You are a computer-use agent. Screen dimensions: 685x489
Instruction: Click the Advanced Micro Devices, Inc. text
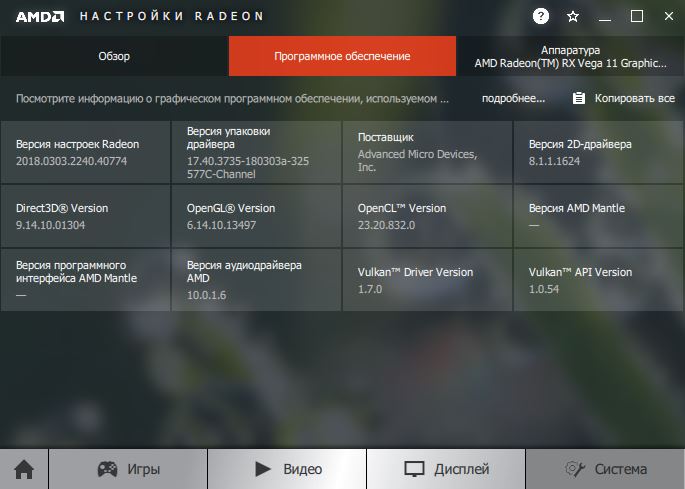pyautogui.click(x=417, y=160)
